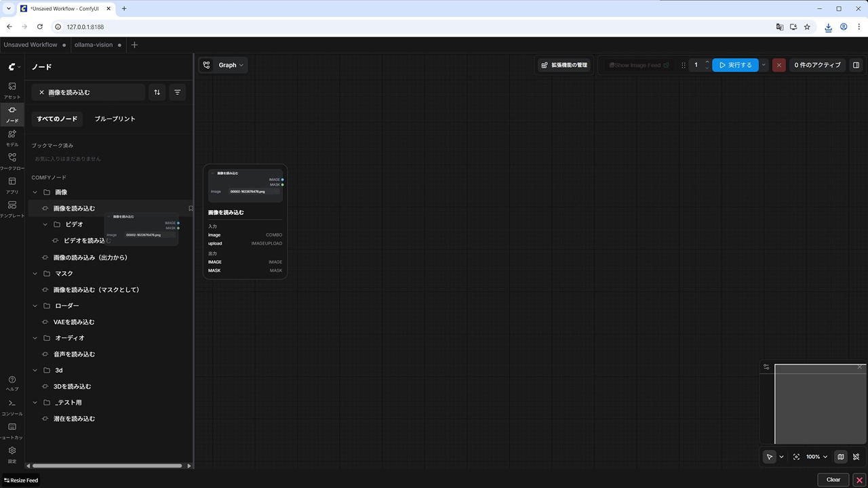Screen dimensions: 868x488
Task: Click the Clear button
Action: (833, 480)
